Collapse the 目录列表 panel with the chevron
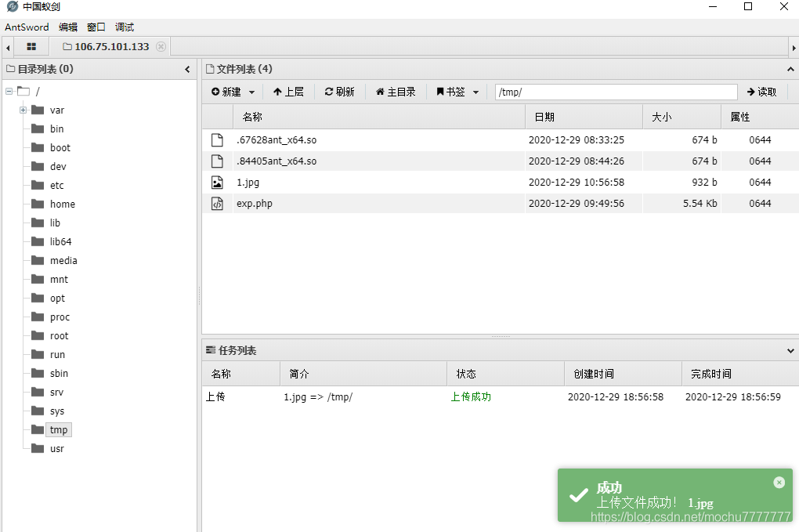This screenshot has width=799, height=532. (187, 69)
